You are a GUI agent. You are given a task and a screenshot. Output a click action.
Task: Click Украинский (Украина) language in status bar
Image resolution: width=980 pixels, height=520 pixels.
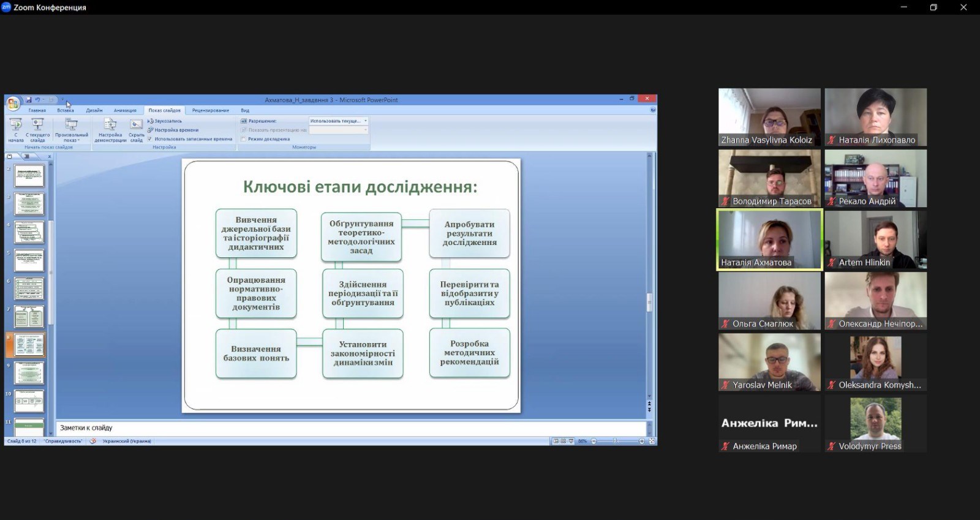click(127, 441)
